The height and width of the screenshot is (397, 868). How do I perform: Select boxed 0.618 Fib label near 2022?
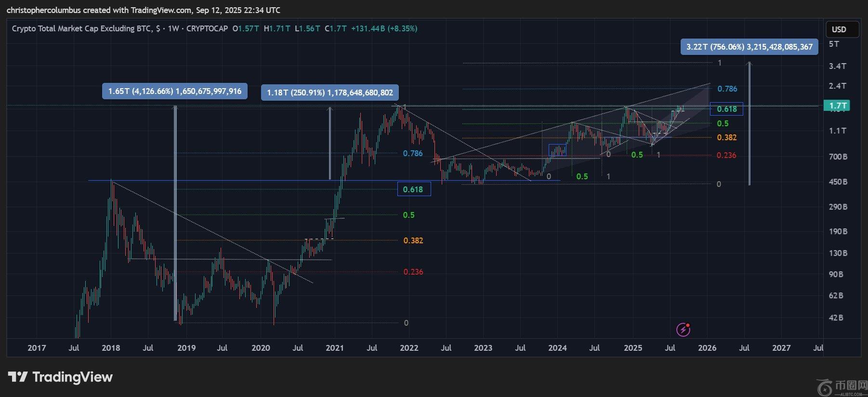tap(413, 189)
